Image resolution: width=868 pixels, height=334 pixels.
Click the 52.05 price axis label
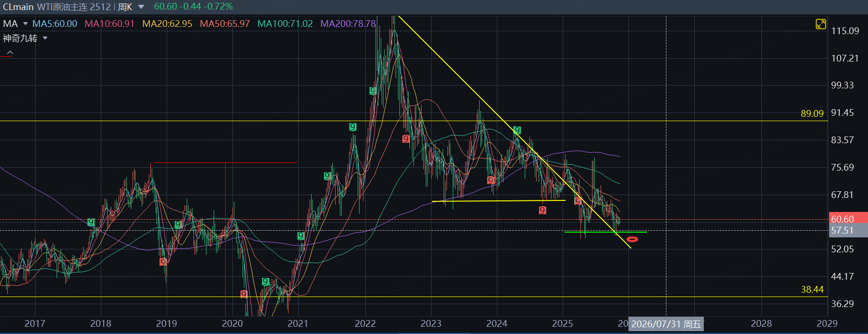click(843, 249)
